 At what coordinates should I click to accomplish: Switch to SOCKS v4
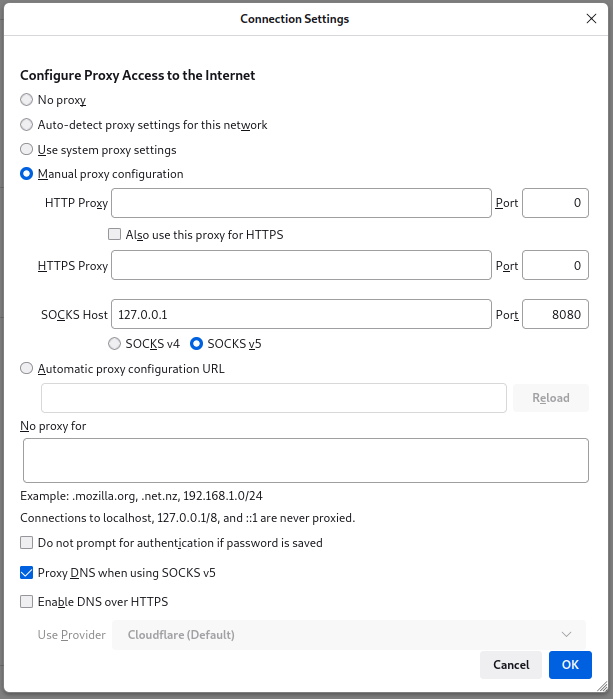tap(115, 344)
